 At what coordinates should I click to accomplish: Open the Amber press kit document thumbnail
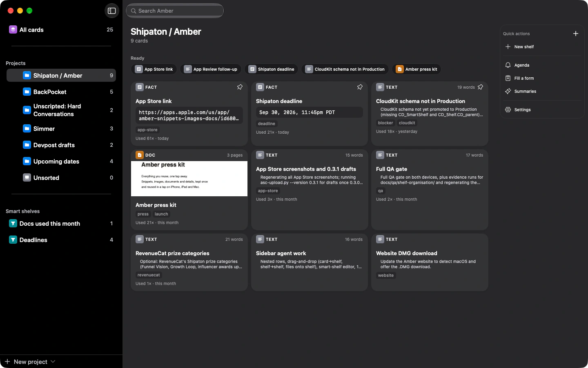pyautogui.click(x=189, y=179)
